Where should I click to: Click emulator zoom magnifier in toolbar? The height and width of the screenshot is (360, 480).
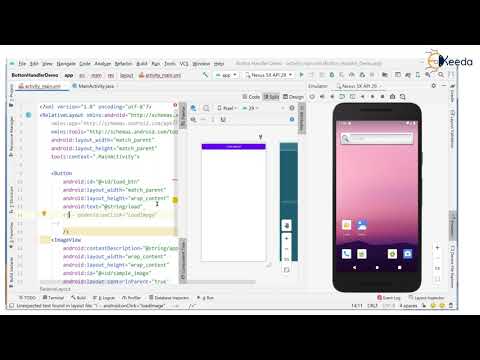[x=403, y=97]
